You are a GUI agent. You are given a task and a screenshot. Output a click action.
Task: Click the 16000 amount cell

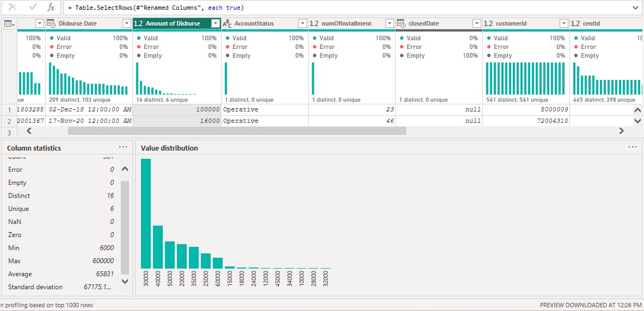tap(177, 121)
